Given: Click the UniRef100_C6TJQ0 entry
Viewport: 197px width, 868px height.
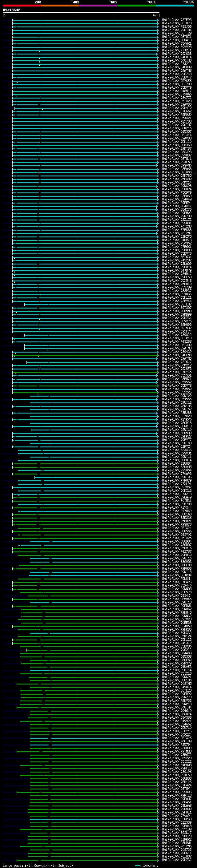Looking at the screenshot, I should pyautogui.click(x=177, y=345).
